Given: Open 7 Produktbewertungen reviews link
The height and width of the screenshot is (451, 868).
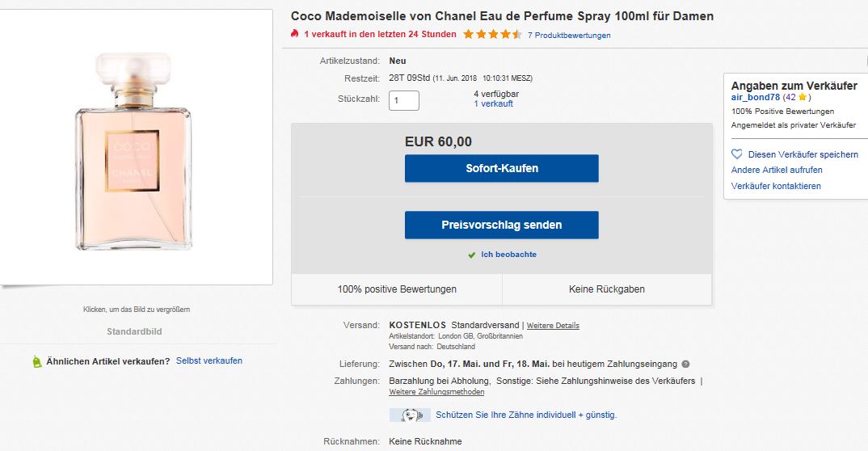Looking at the screenshot, I should pos(569,35).
